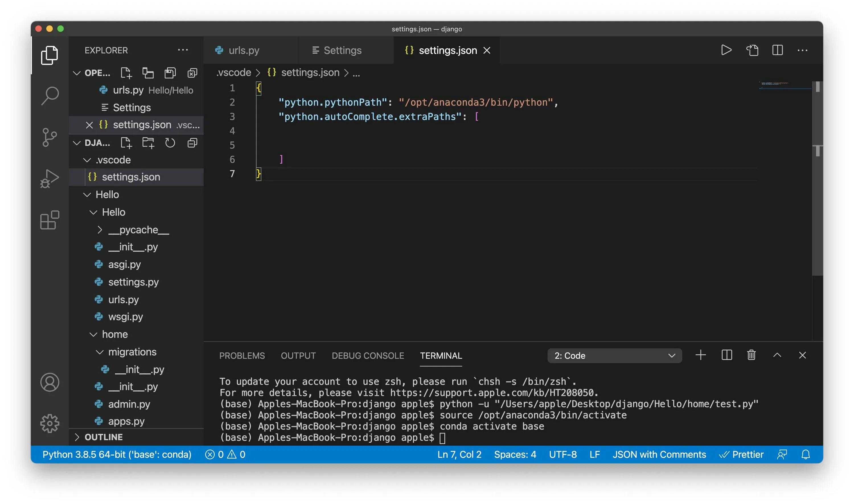Screen dimensions: 854x504
Task: Collapse the .vscode folder
Action: [x=87, y=160]
